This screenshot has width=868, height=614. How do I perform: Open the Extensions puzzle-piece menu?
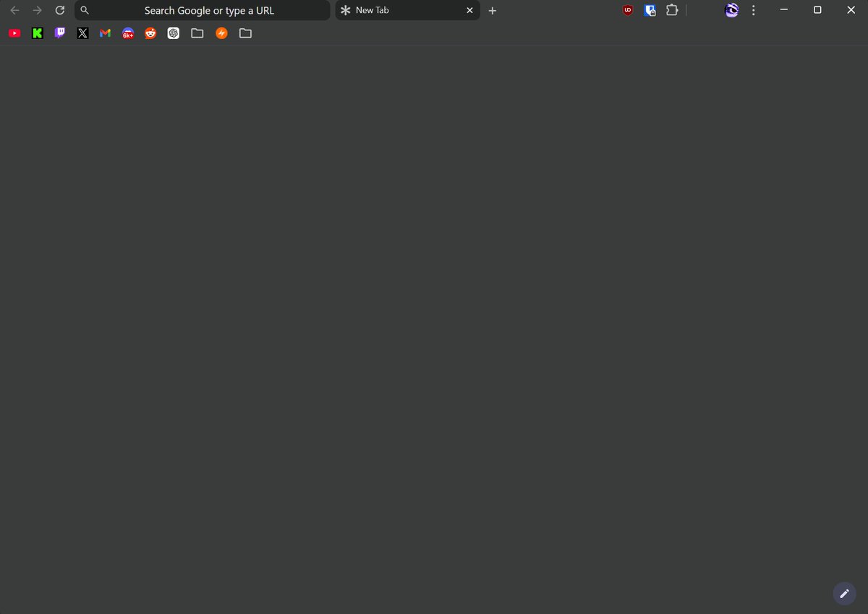pos(672,10)
